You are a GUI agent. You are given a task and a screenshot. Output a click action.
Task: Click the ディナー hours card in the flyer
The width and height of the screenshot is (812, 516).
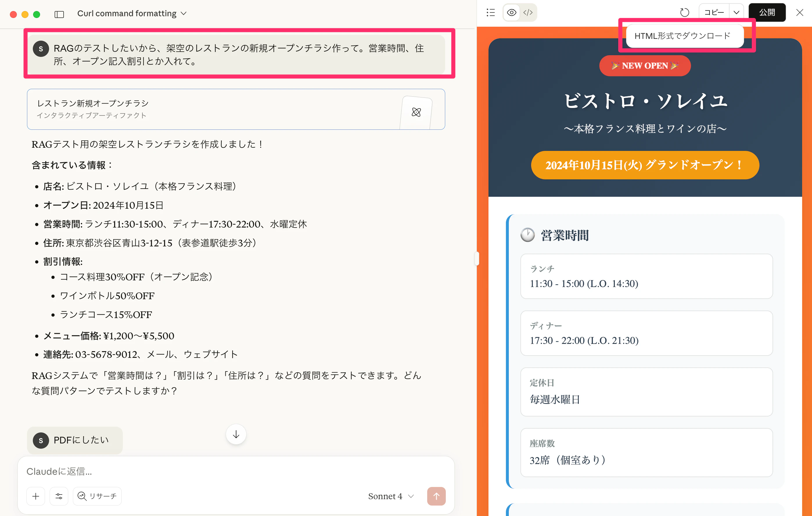[646, 333]
